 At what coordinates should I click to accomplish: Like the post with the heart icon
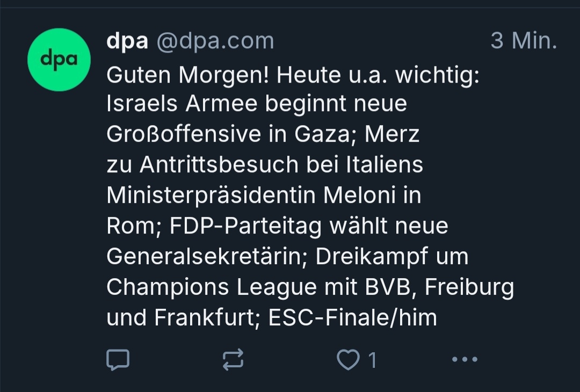[x=348, y=359]
